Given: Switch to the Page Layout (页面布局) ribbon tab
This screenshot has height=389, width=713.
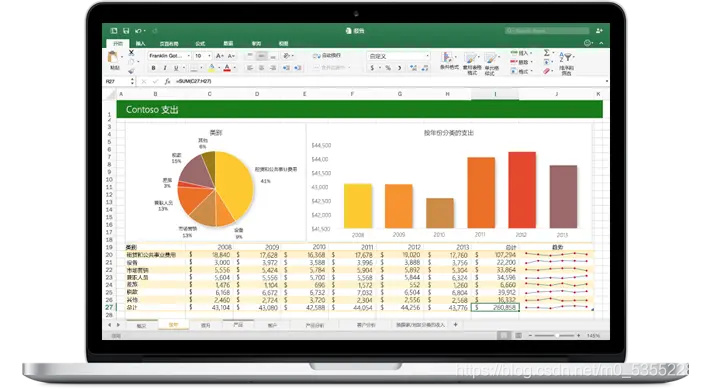Looking at the screenshot, I should pos(169,44).
